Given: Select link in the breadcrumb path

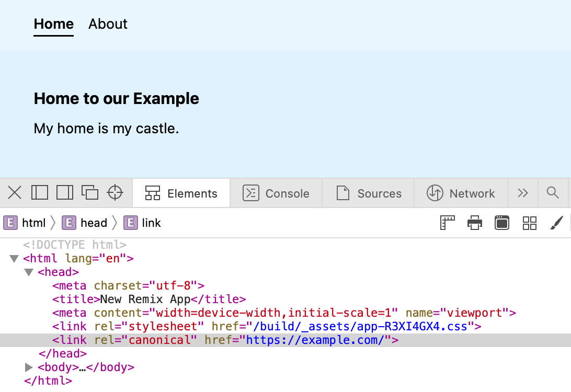Looking at the screenshot, I should click(142, 223).
